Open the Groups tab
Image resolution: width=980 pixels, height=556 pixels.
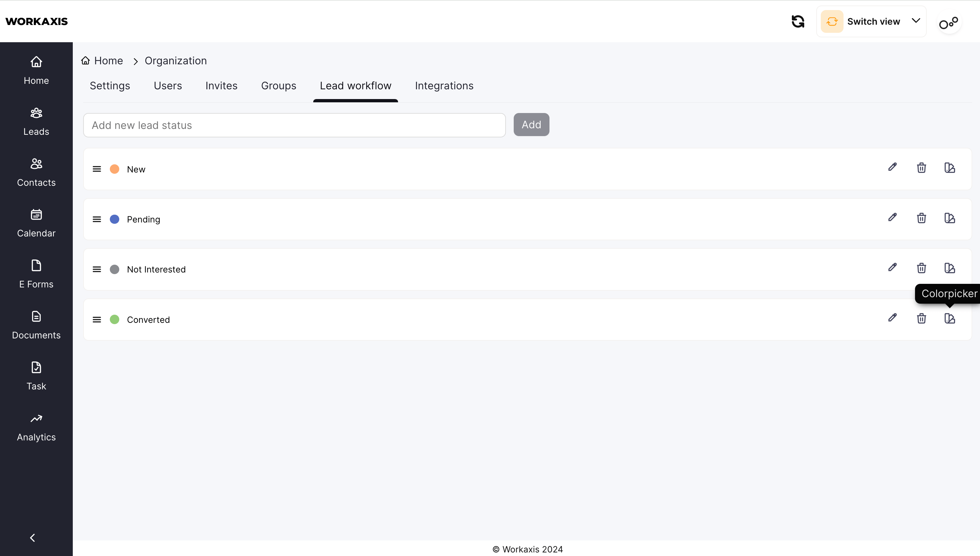pos(278,85)
